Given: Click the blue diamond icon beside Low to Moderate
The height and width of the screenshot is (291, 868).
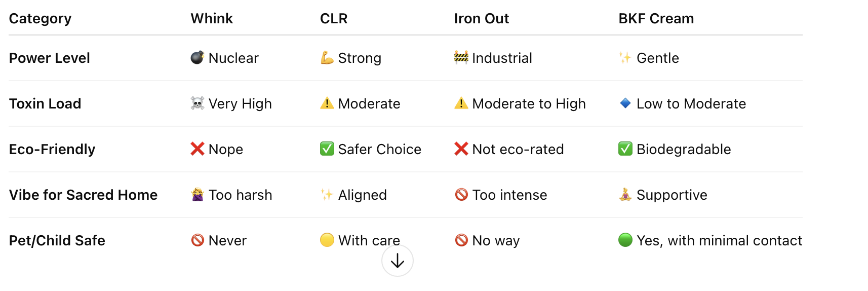Looking at the screenshot, I should coord(625,103).
